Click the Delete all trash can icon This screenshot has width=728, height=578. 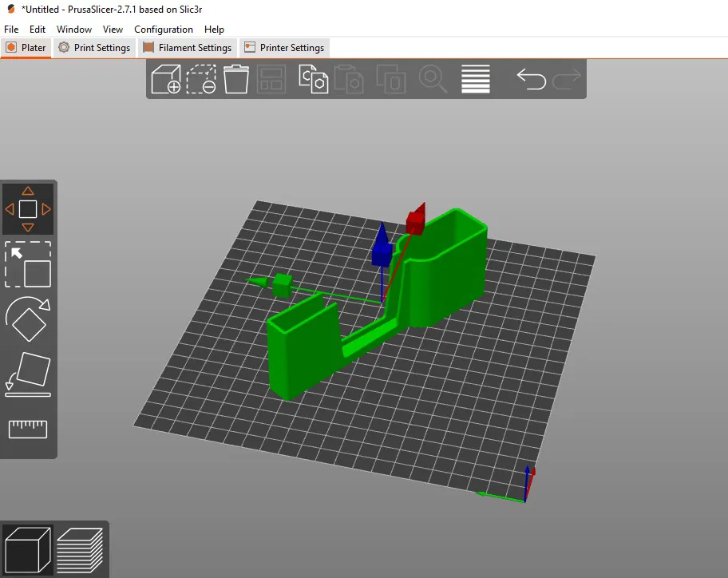(x=236, y=79)
